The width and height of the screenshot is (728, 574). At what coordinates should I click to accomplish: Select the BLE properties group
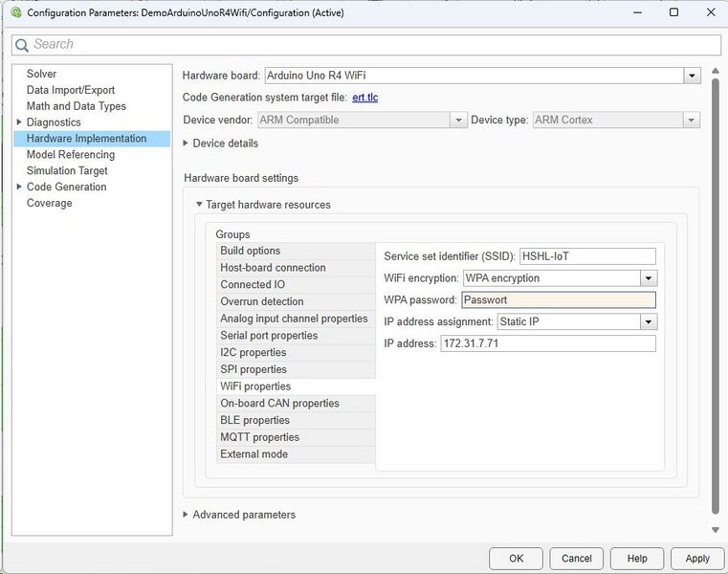pos(296,420)
